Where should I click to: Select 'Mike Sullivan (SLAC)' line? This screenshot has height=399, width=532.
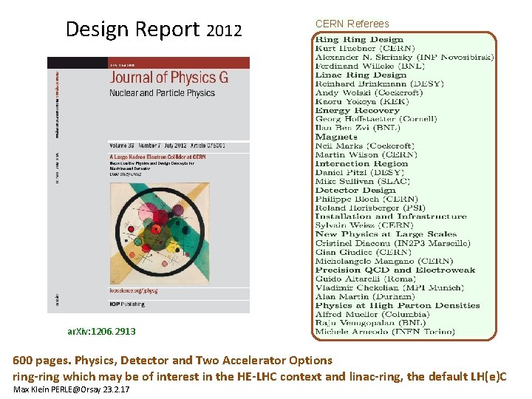tap(362, 181)
